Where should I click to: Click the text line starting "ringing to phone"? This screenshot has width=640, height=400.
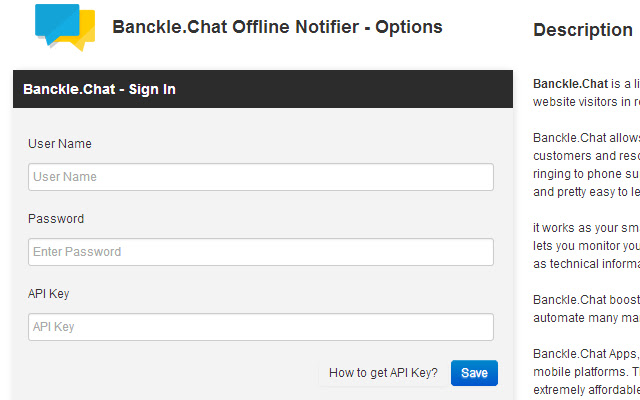tap(586, 173)
